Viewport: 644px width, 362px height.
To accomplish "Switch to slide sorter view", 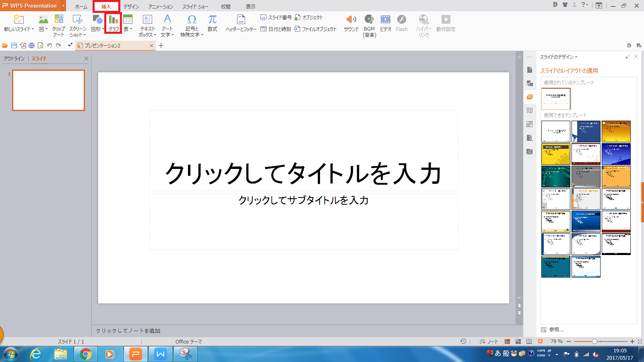I will click(518, 341).
